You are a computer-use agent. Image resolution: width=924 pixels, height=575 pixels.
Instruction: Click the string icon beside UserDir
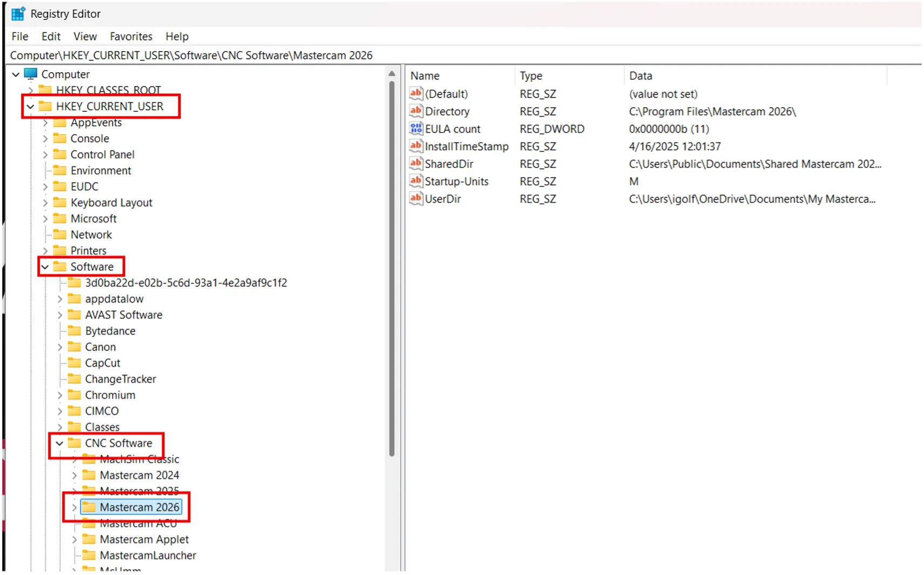416,199
